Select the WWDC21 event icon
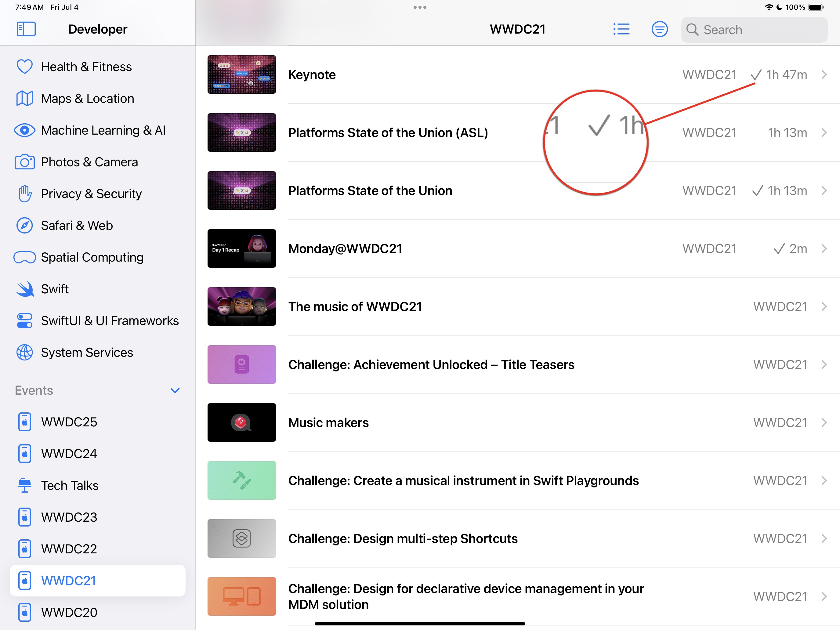 click(x=25, y=581)
